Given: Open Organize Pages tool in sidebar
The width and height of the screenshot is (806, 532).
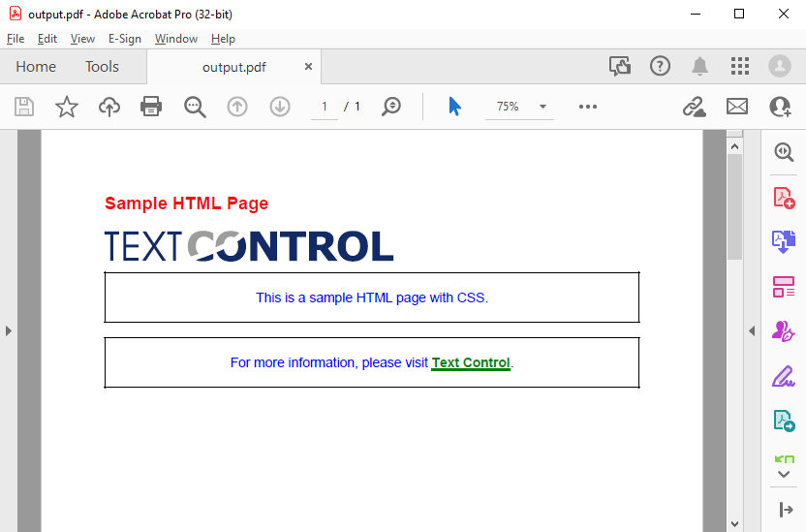Looking at the screenshot, I should [784, 286].
